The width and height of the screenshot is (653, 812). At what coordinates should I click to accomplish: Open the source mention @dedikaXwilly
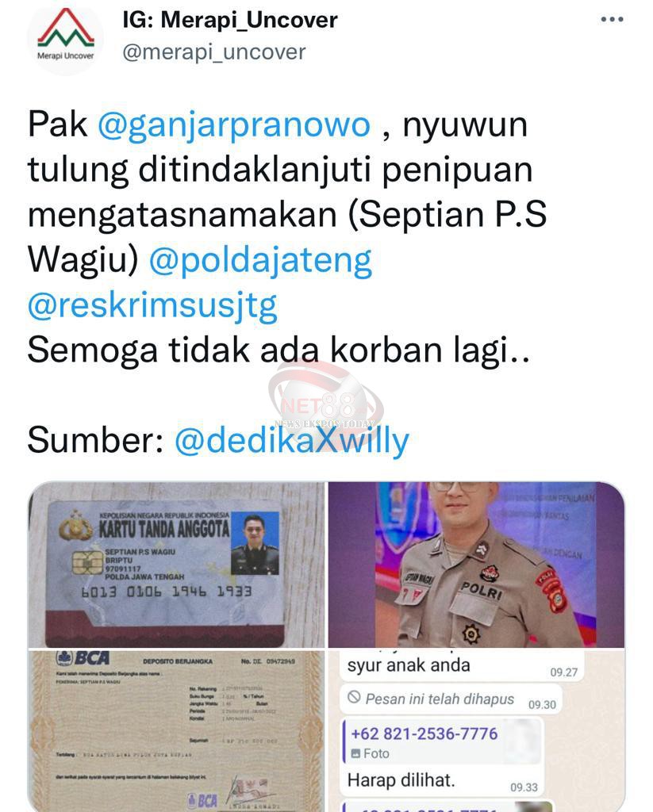point(292,441)
